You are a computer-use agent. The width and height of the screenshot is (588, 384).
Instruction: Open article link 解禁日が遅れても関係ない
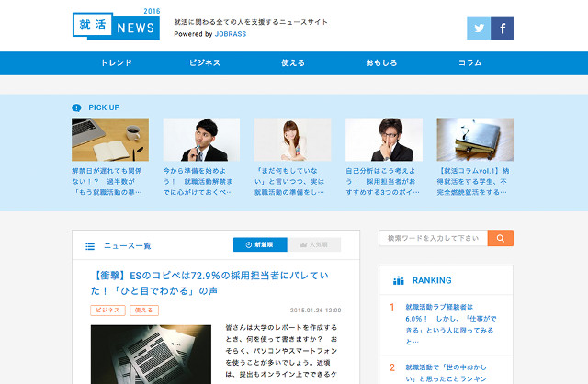point(107,182)
